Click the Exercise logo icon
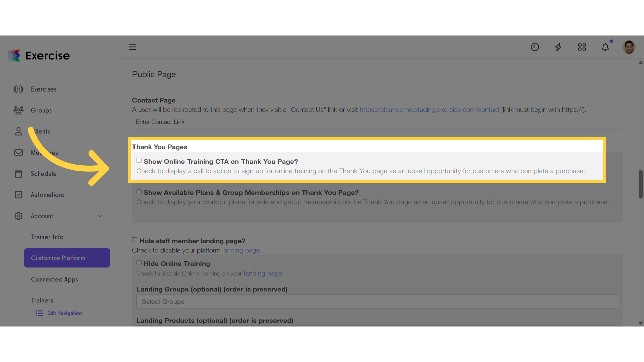The width and height of the screenshot is (644, 362). click(14, 56)
